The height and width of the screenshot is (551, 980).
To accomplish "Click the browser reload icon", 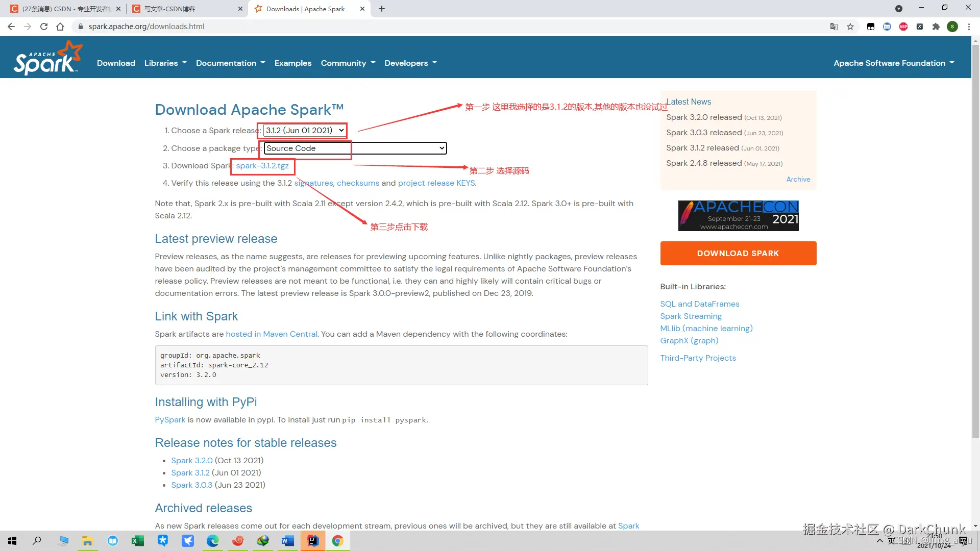I will coord(44,27).
